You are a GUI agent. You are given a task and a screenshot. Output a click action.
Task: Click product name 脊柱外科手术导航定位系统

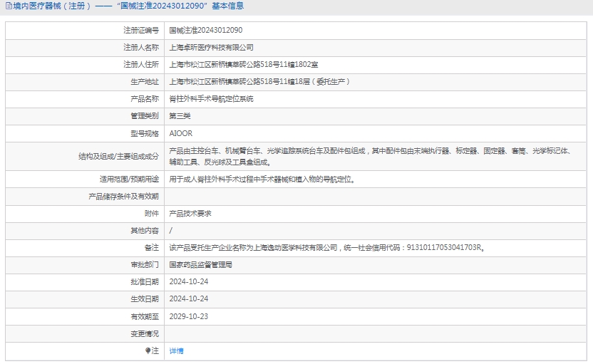(x=211, y=99)
